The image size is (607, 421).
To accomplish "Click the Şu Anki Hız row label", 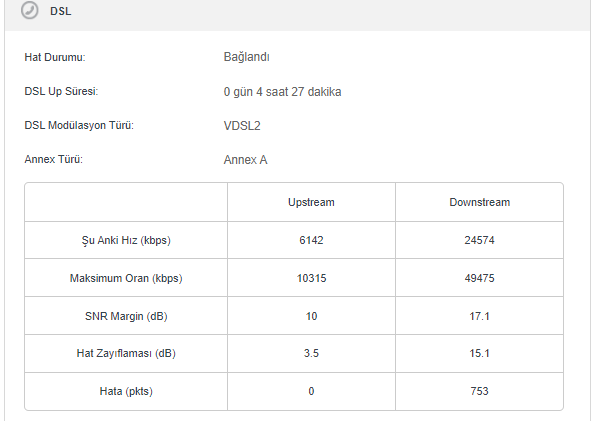I will [x=126, y=240].
